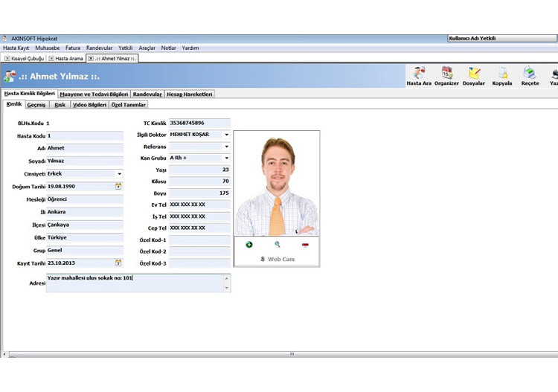Click the Mesleği field

pos(85,199)
